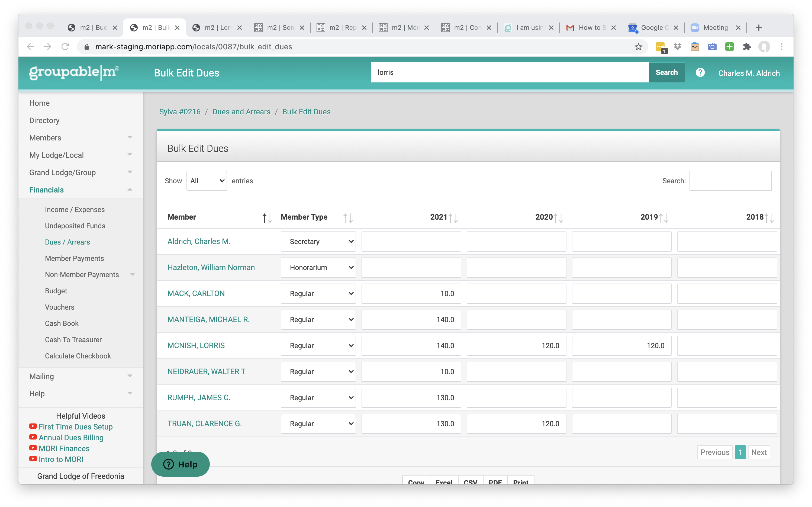Open Cash Book in sidebar
Viewport: 812px width, 507px height.
pyautogui.click(x=62, y=323)
